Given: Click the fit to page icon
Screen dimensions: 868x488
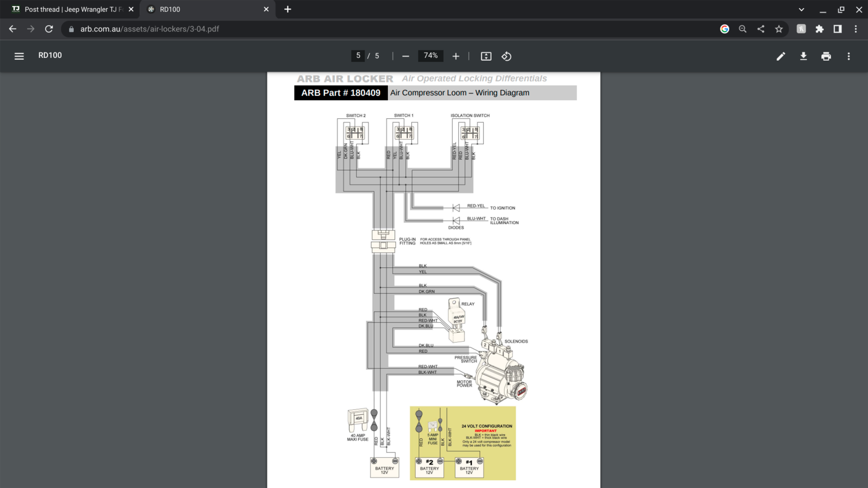Looking at the screenshot, I should [486, 56].
